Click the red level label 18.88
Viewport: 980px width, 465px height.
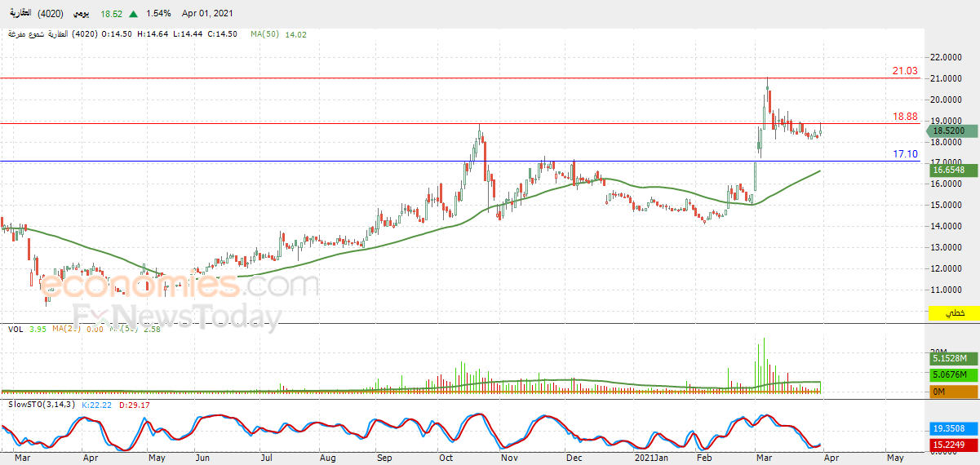point(905,117)
